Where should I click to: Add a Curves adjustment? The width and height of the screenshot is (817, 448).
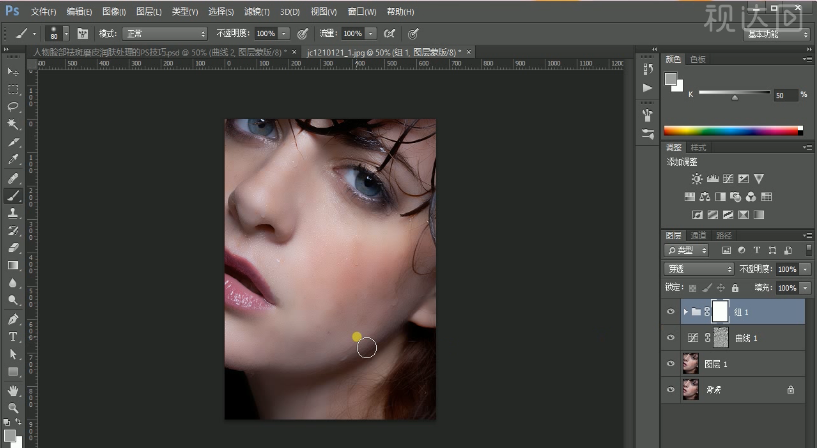[x=728, y=179]
